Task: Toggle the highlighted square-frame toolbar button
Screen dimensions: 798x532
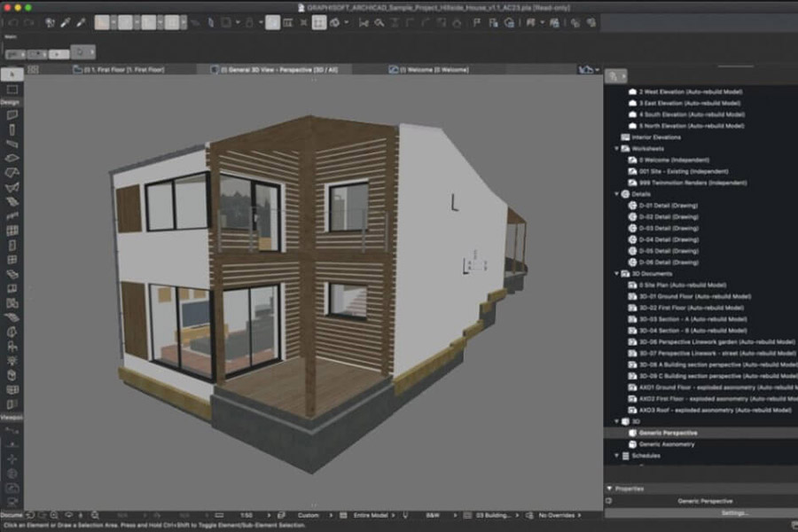Action: click(319, 23)
